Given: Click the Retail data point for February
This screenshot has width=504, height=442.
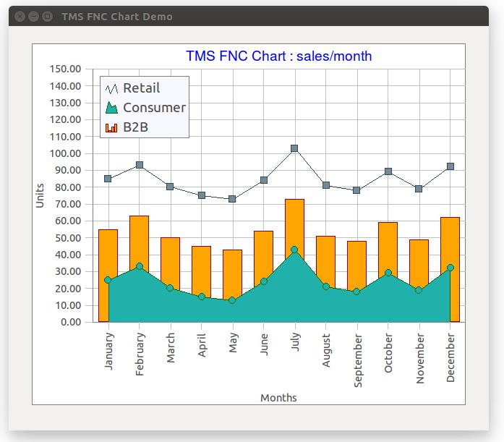Looking at the screenshot, I should 140,165.
